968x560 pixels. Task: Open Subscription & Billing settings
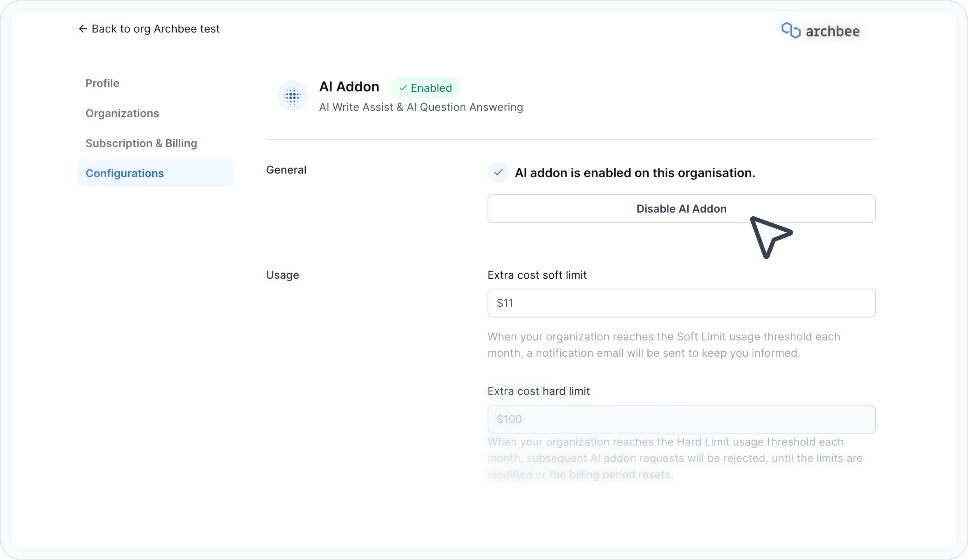141,143
